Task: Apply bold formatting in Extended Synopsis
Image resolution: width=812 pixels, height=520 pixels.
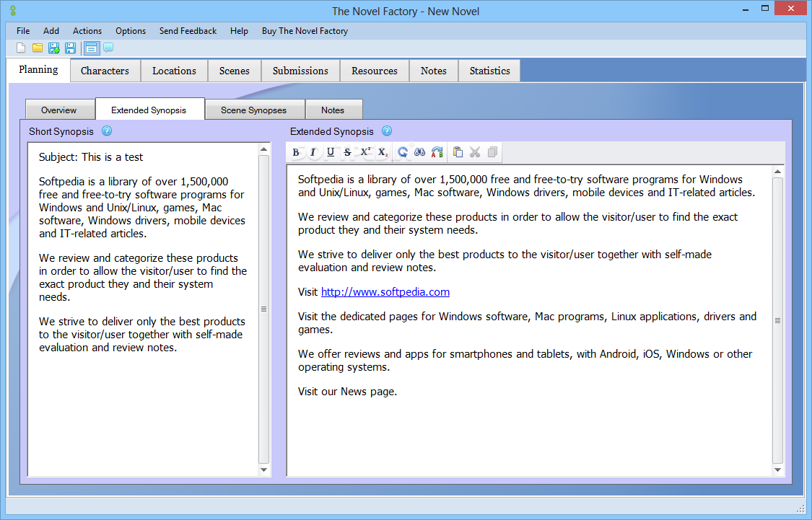Action: 296,152
